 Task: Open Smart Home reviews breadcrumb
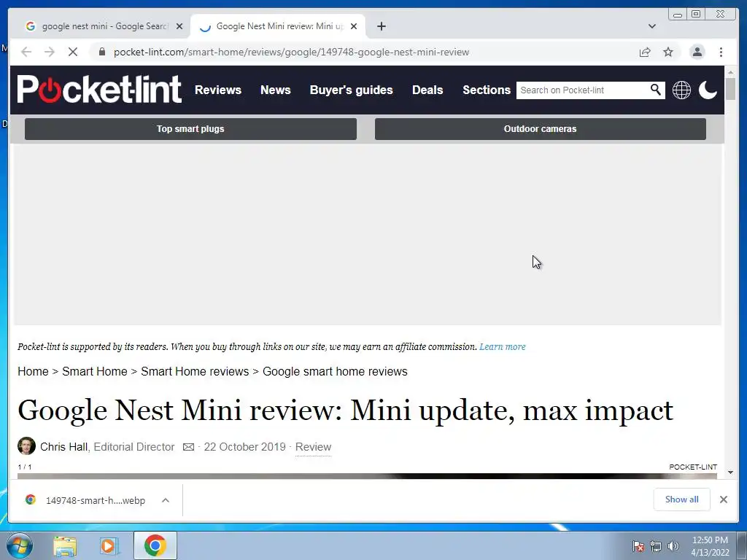pos(195,371)
